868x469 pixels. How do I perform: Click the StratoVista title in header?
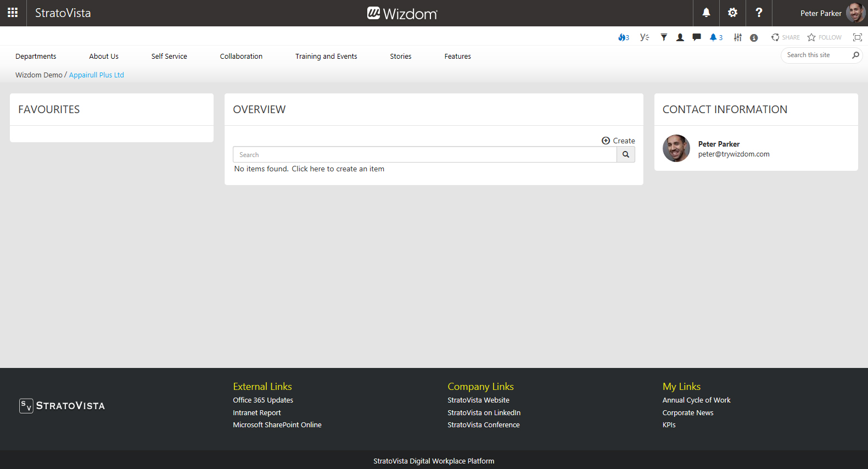[63, 13]
